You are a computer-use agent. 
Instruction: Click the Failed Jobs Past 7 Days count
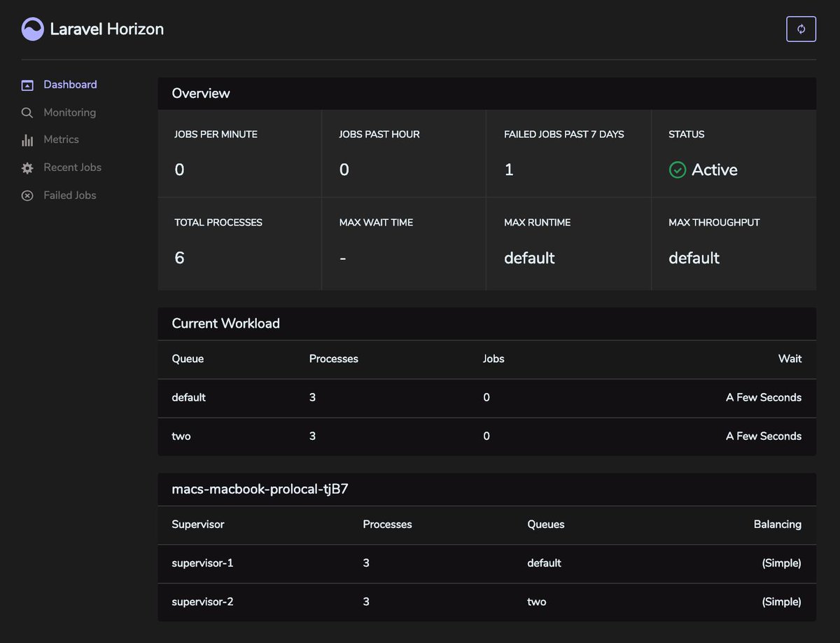(509, 170)
